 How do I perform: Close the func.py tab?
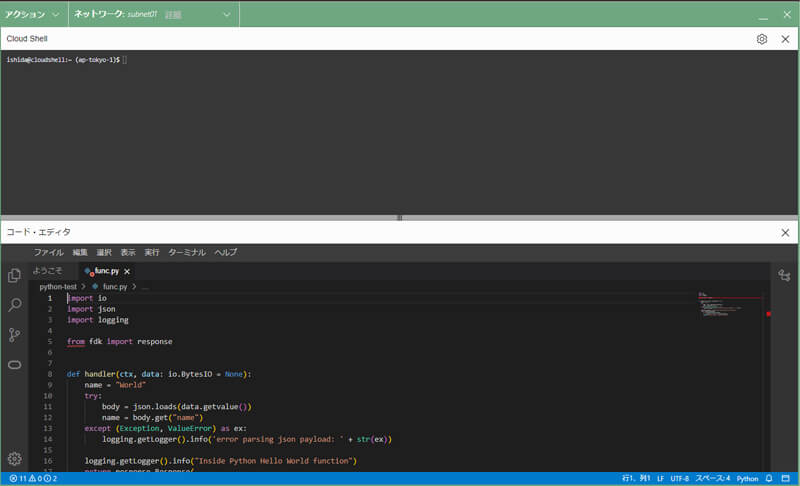click(x=127, y=271)
